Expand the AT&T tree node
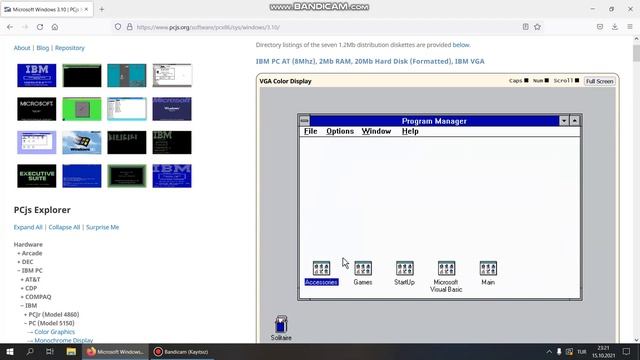640x360 pixels. tap(30, 279)
